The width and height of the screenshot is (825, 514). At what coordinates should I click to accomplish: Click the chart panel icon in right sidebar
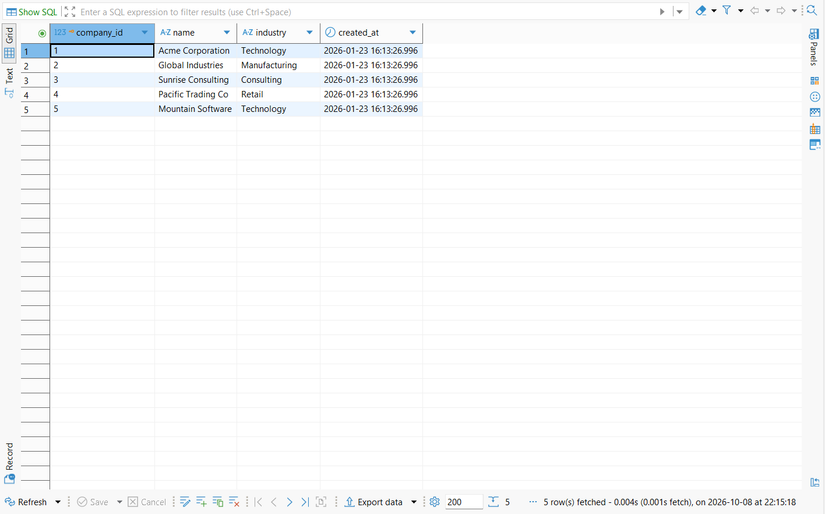pyautogui.click(x=814, y=113)
